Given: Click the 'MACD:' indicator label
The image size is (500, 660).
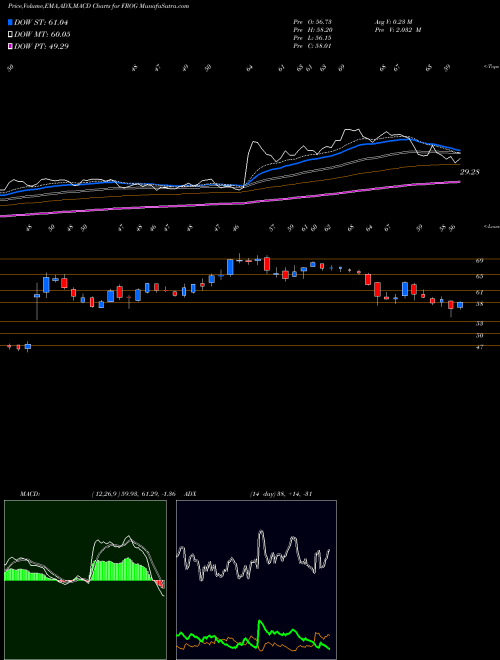Looking at the screenshot, I should 30,494.
